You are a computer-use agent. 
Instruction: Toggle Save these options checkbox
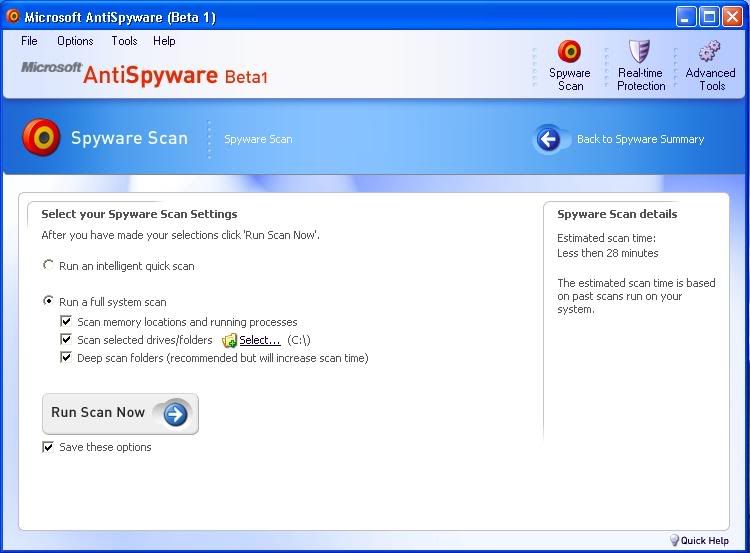pos(48,447)
